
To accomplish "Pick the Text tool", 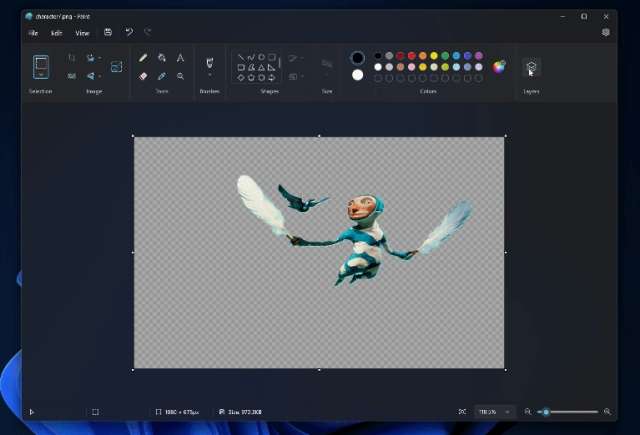I will point(180,58).
